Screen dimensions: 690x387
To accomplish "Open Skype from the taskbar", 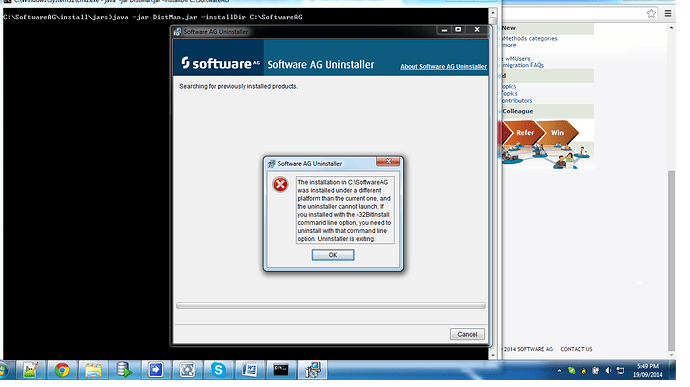I will (218, 370).
